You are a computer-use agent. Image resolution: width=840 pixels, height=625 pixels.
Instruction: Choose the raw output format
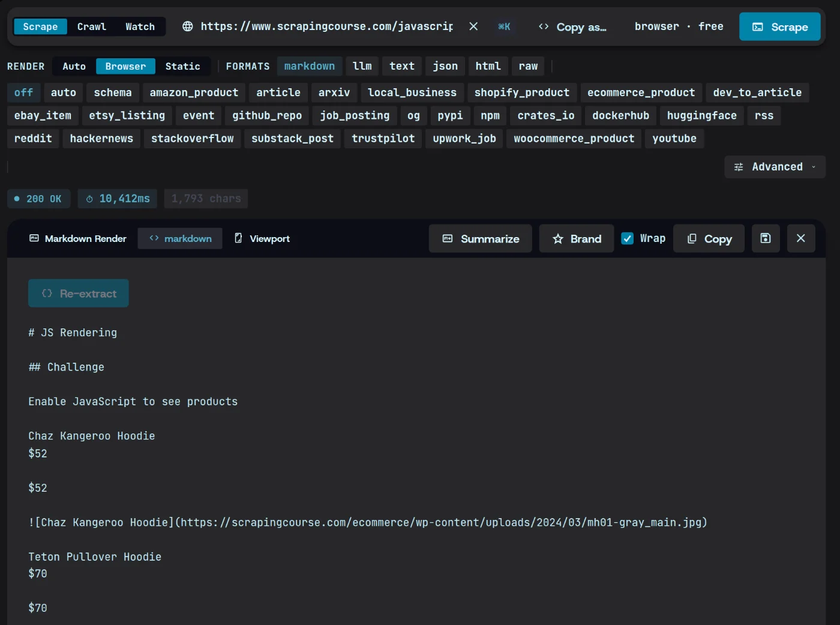[528, 66]
